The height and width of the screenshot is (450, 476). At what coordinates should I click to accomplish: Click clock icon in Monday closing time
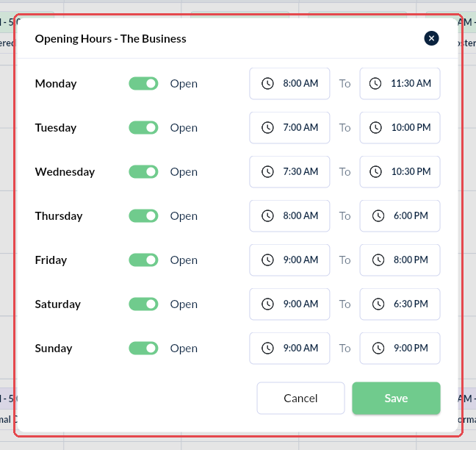click(x=375, y=84)
